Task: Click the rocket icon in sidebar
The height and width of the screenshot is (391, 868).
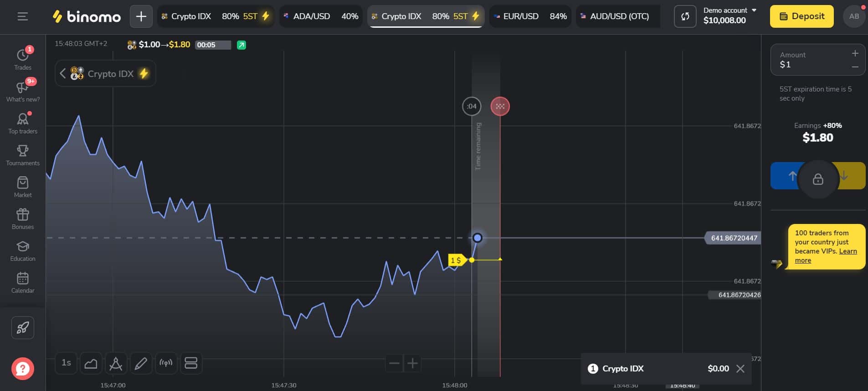Action: pyautogui.click(x=22, y=328)
